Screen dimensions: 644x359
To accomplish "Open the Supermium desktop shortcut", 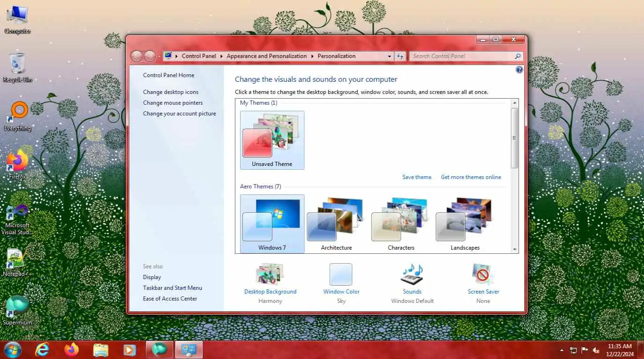I will (x=17, y=310).
